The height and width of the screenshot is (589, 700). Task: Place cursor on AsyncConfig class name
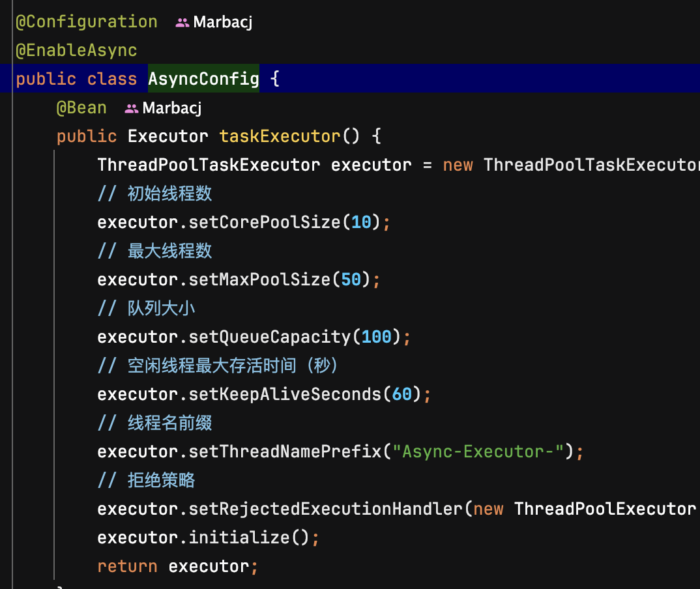pyautogui.click(x=203, y=79)
